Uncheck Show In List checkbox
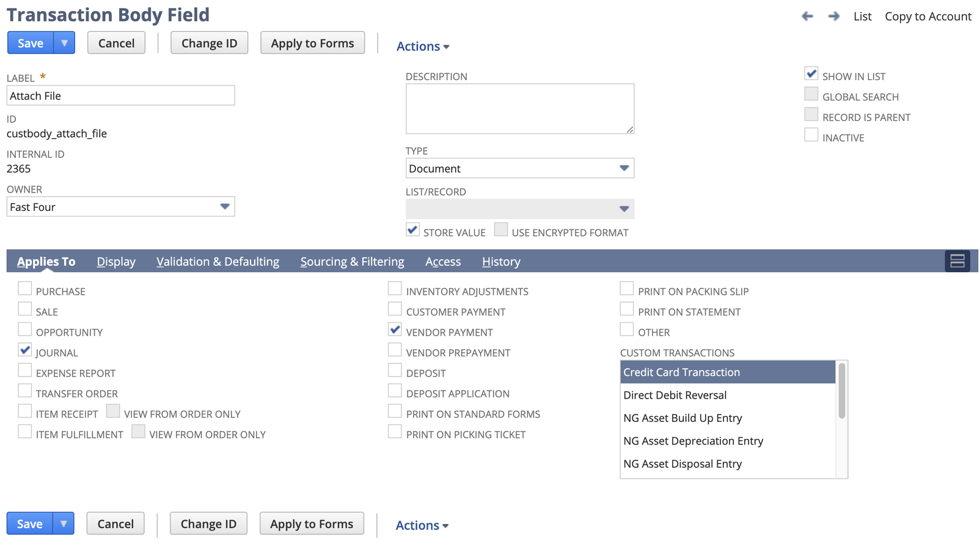Viewport: 980px width, 560px height. (811, 74)
